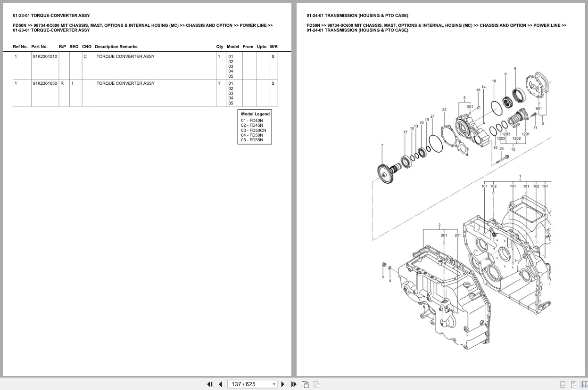Click the C value in the CNG column
This screenshot has height=390, width=588.
(x=85, y=57)
